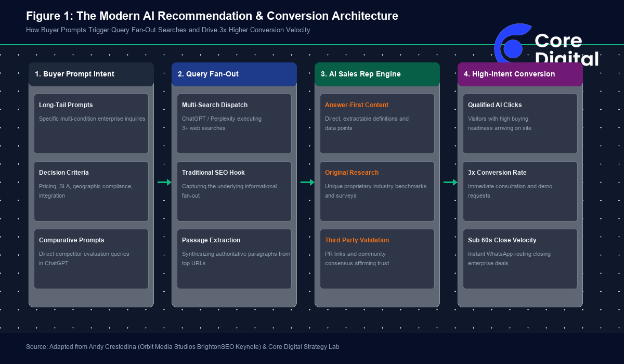Click the orange 'Third-Party Validation' heading
This screenshot has width=624, height=364.
[x=357, y=240]
